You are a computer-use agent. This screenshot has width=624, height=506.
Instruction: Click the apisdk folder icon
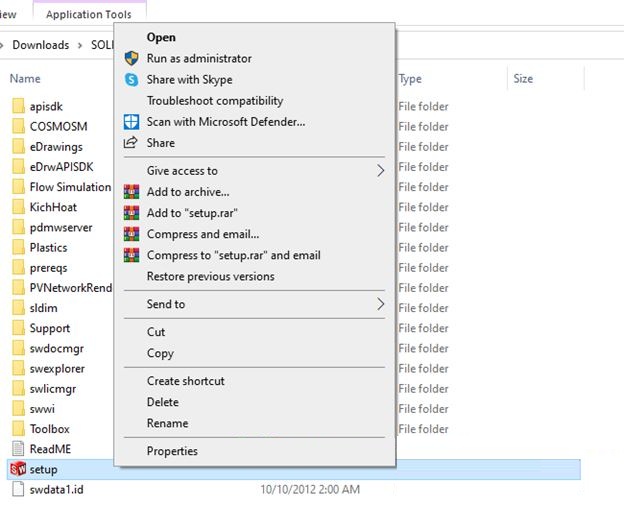coord(18,106)
